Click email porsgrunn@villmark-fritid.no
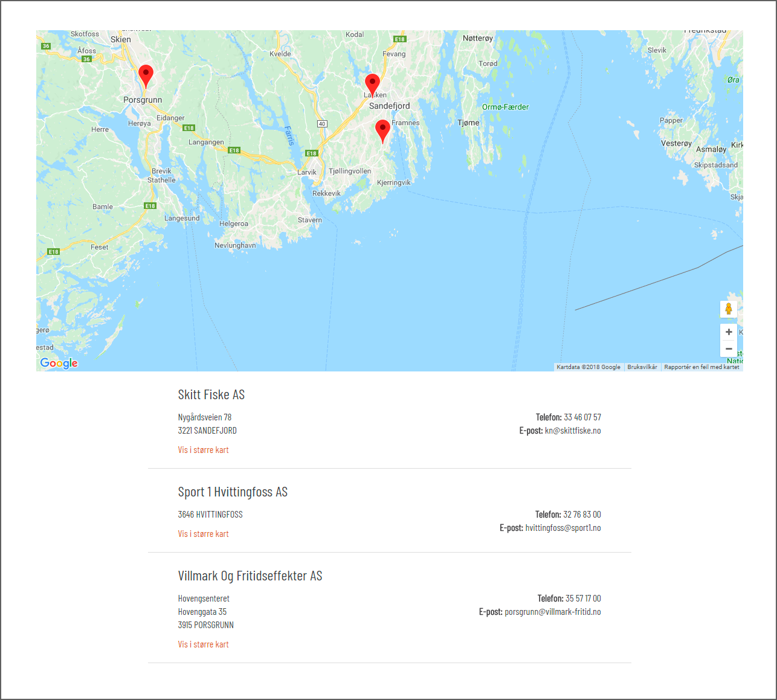 click(x=553, y=612)
